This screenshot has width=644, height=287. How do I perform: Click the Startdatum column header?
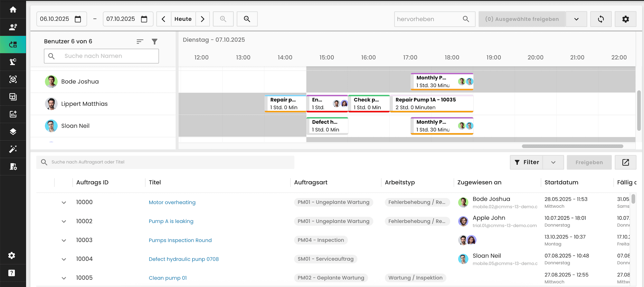[x=561, y=182]
